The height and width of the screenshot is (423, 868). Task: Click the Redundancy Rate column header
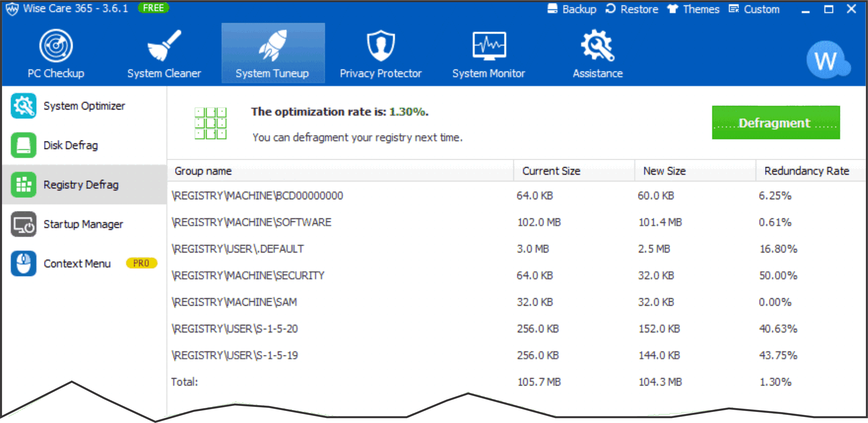point(811,171)
